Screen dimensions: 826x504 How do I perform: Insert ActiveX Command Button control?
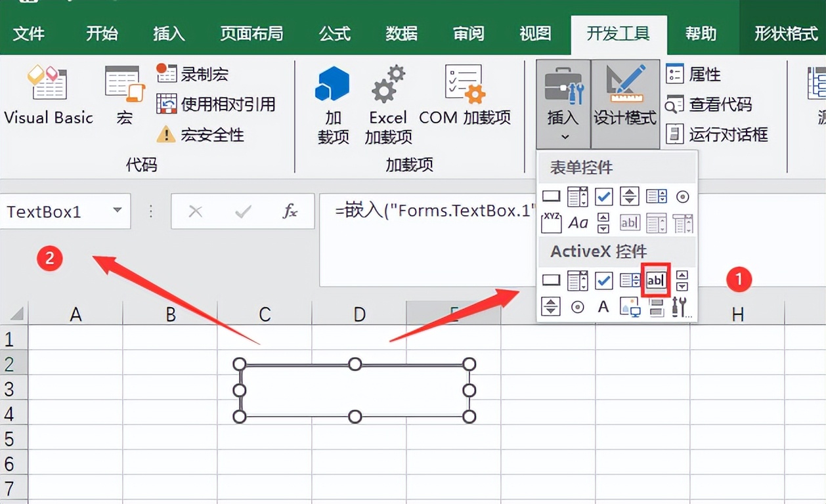click(551, 280)
